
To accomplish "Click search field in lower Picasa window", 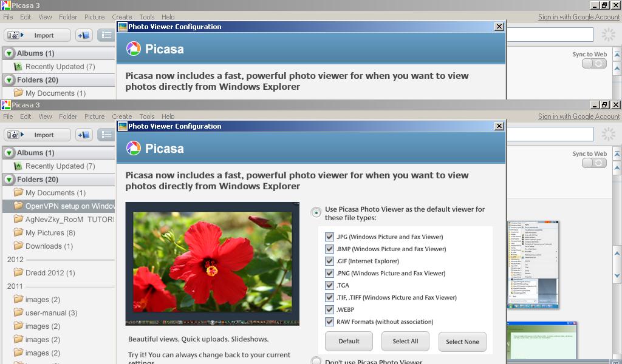I will (550, 134).
